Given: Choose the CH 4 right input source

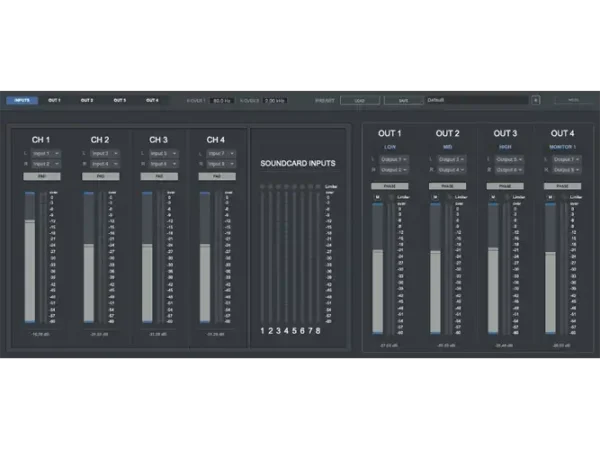Looking at the screenshot, I should (x=221, y=164).
